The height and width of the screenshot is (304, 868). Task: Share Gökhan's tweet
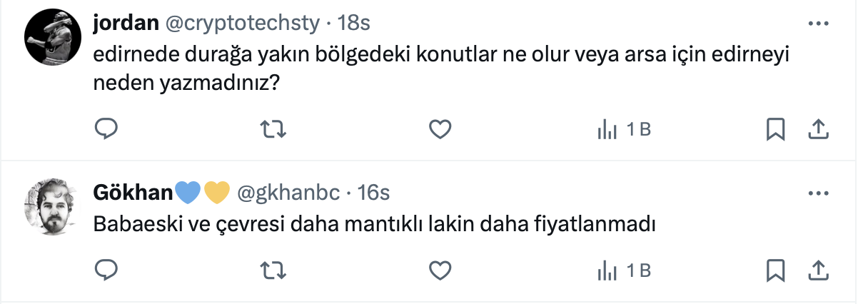(817, 270)
